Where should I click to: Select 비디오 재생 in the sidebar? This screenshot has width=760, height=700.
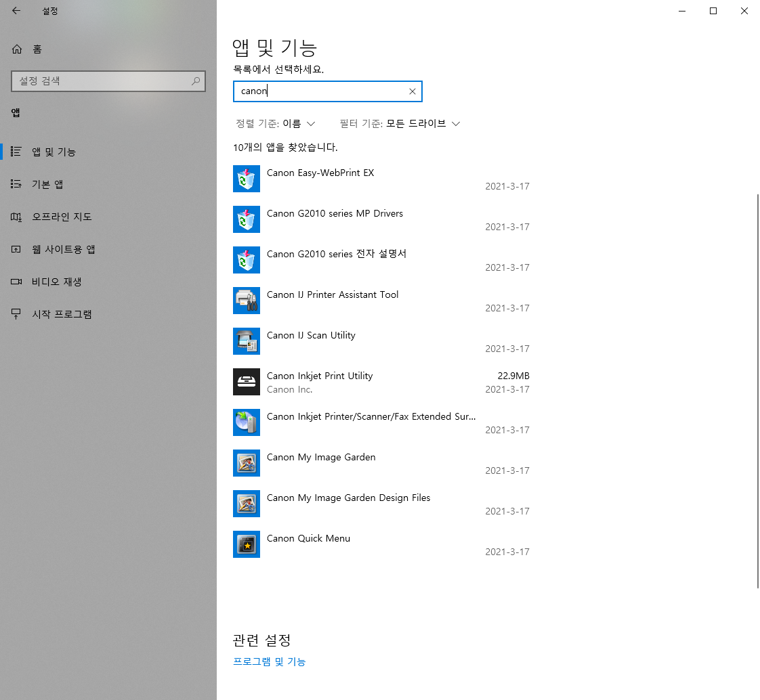[108, 282]
